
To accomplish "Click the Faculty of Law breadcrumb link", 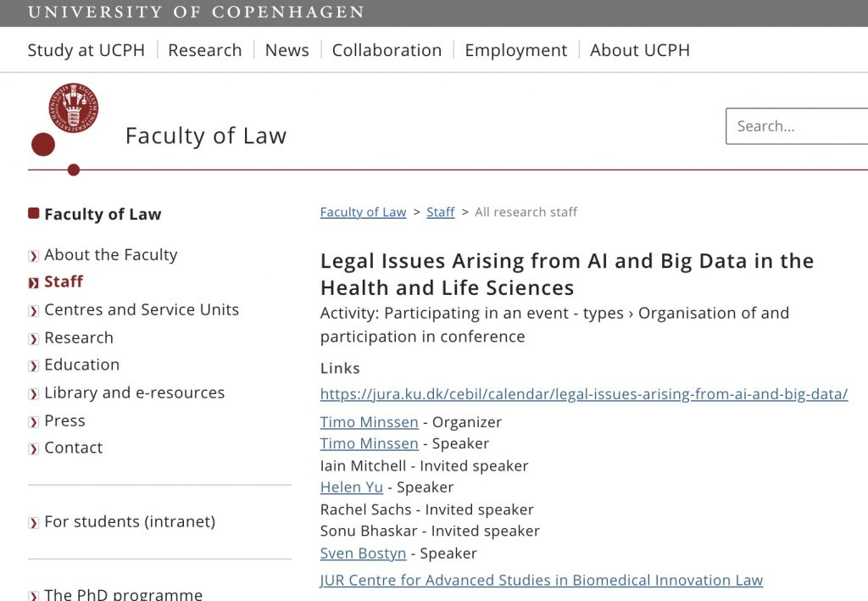I will pyautogui.click(x=363, y=212).
